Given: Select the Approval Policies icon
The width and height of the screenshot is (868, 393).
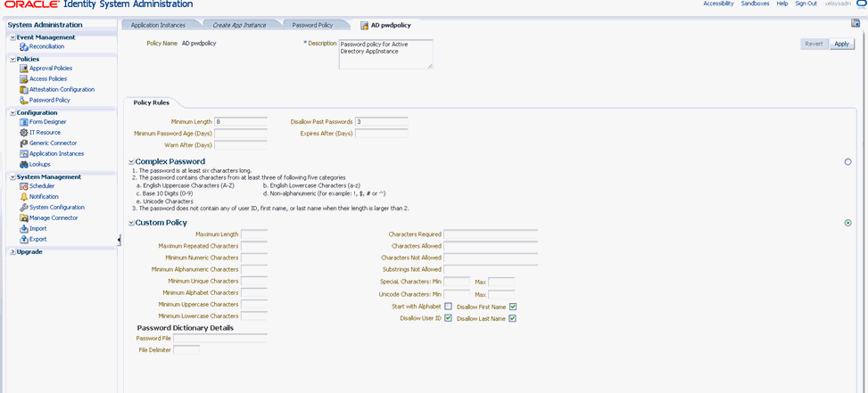Looking at the screenshot, I should [x=24, y=69].
